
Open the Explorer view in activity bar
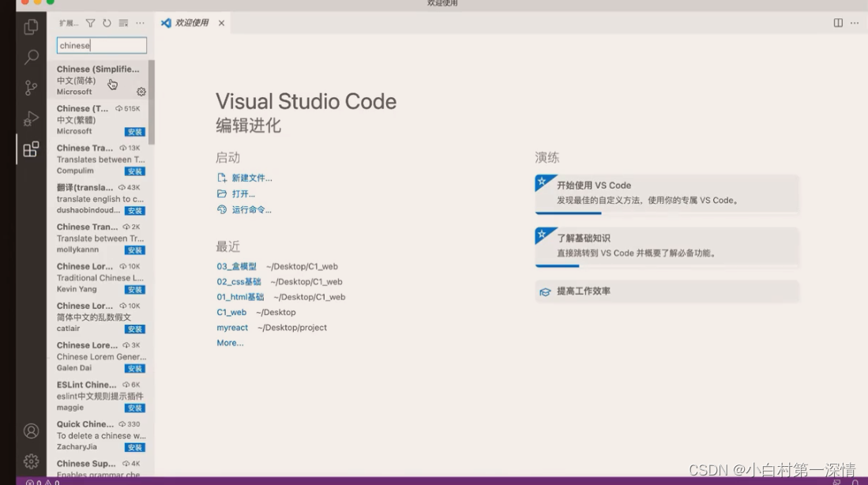point(31,27)
